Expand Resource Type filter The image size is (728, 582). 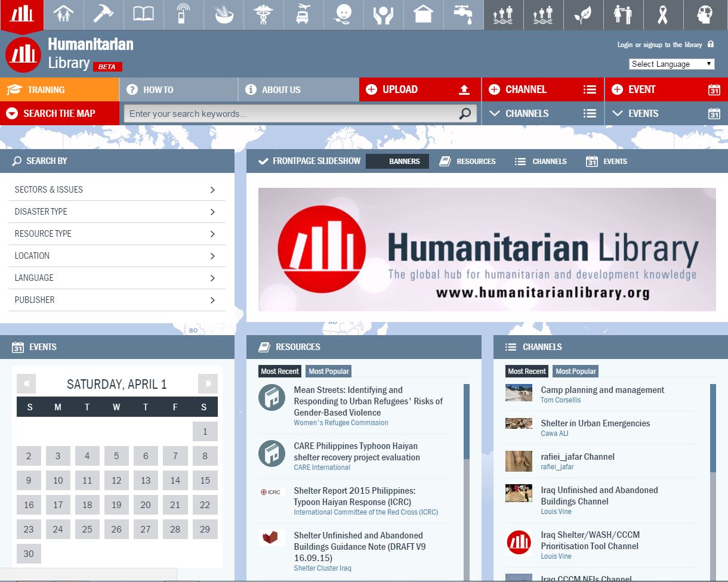[x=117, y=234]
